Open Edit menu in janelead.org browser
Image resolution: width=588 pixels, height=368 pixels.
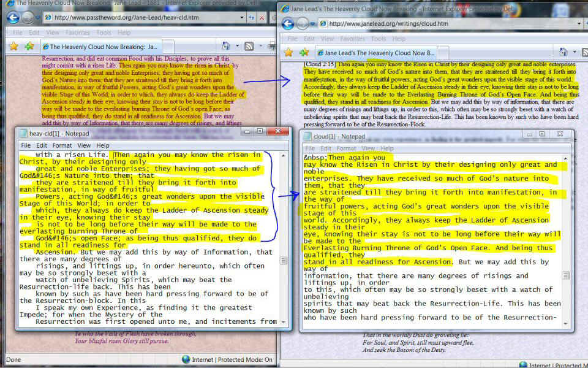309,39
